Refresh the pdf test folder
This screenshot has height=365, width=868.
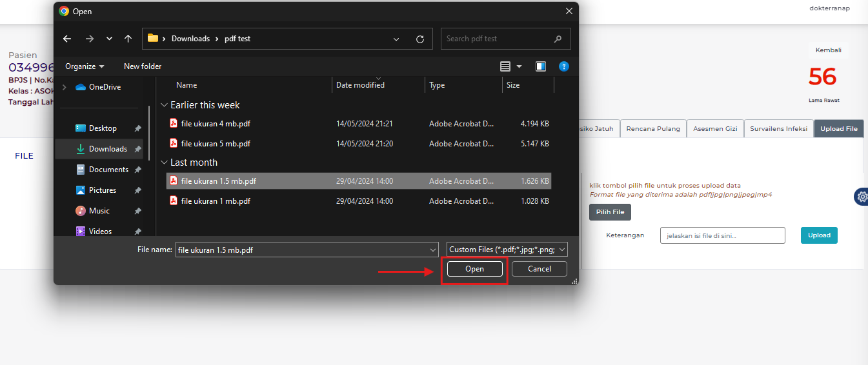point(420,39)
